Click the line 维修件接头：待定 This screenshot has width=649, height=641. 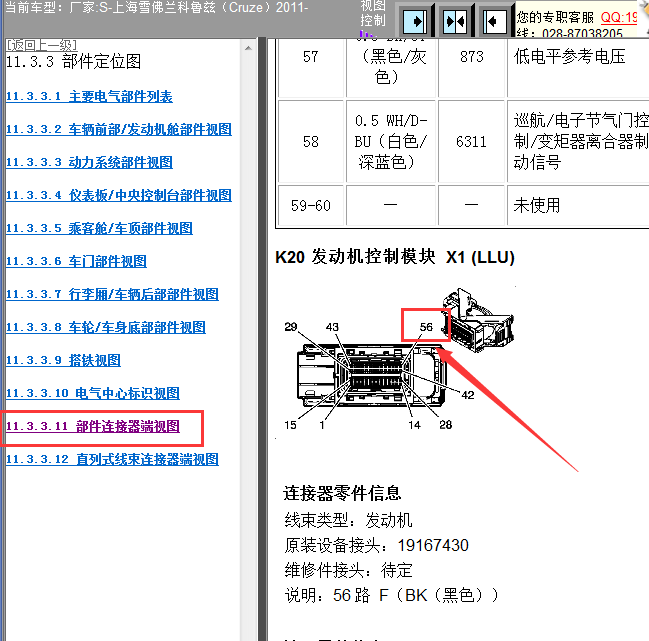[349, 571]
